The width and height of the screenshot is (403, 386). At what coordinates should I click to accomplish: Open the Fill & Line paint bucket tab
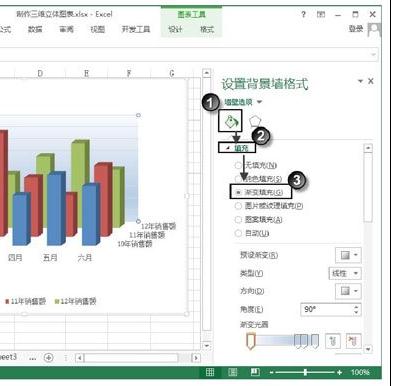[x=230, y=121]
